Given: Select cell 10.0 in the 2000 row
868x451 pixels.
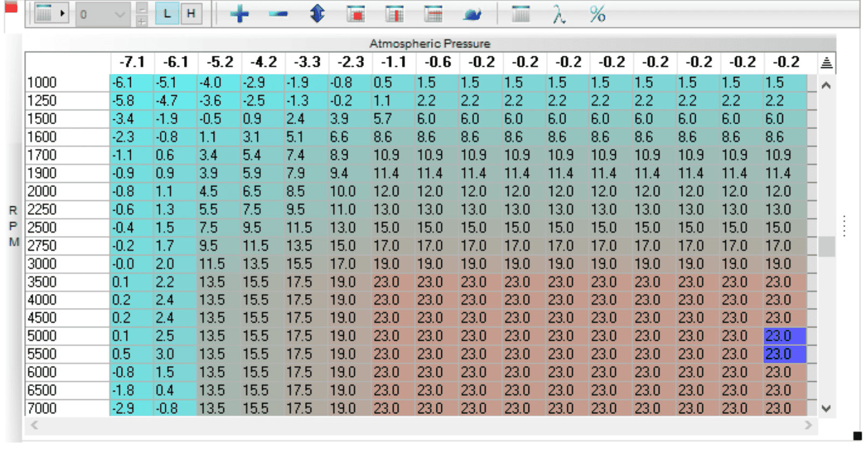Looking at the screenshot, I should point(350,191).
